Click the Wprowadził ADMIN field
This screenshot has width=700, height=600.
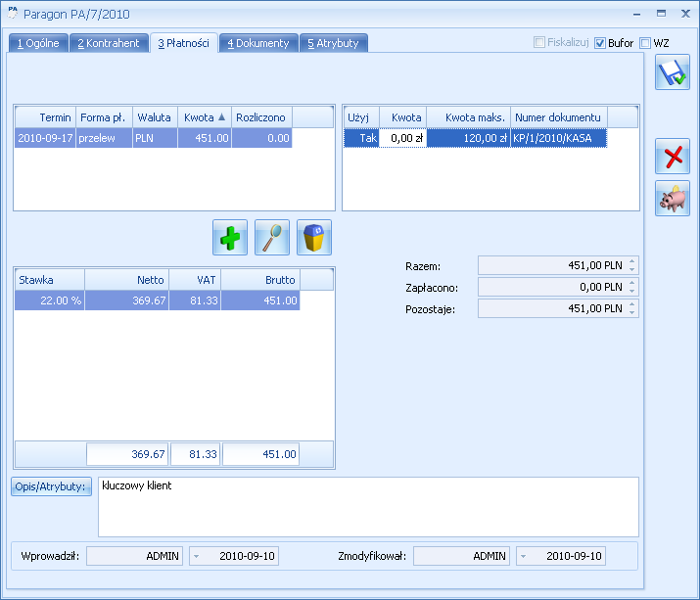pos(134,556)
